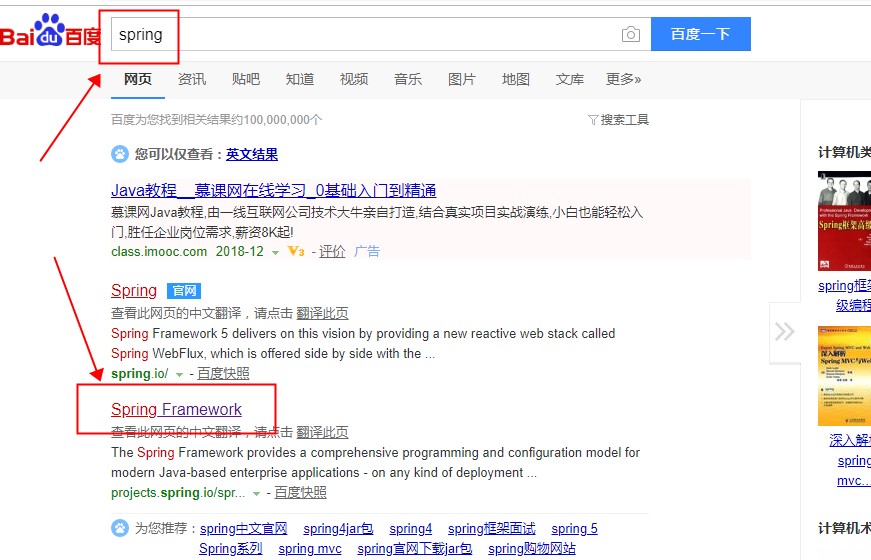871x560 pixels.
Task: Click the V3 credibility badge icon
Action: pos(296,252)
